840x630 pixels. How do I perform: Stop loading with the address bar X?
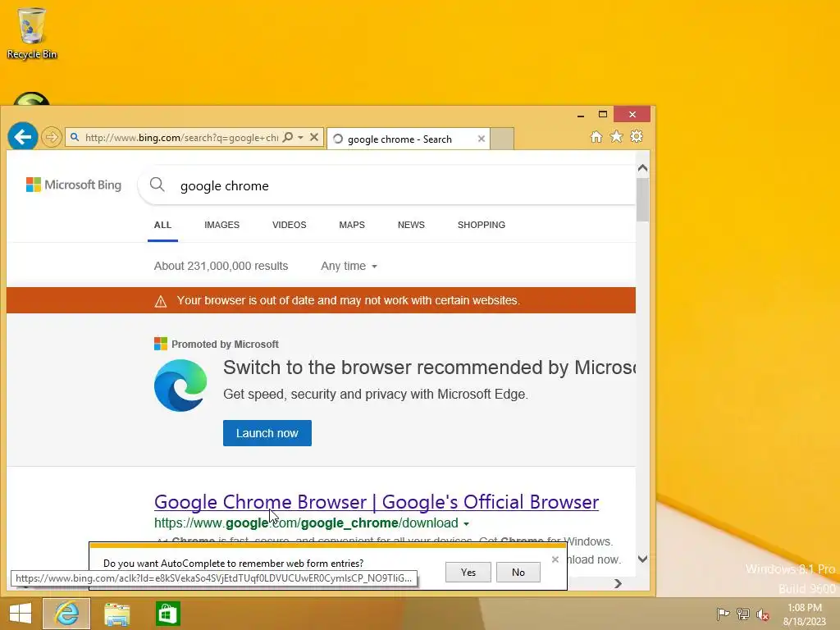pos(314,137)
